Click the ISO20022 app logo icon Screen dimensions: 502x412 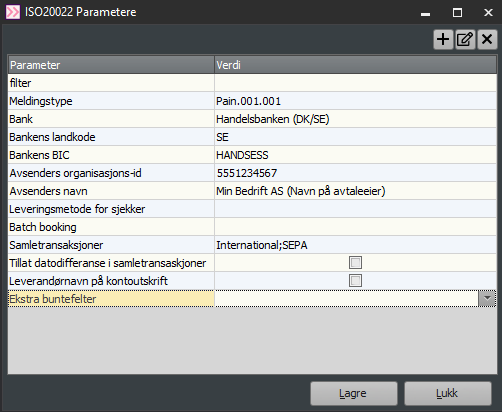13,12
